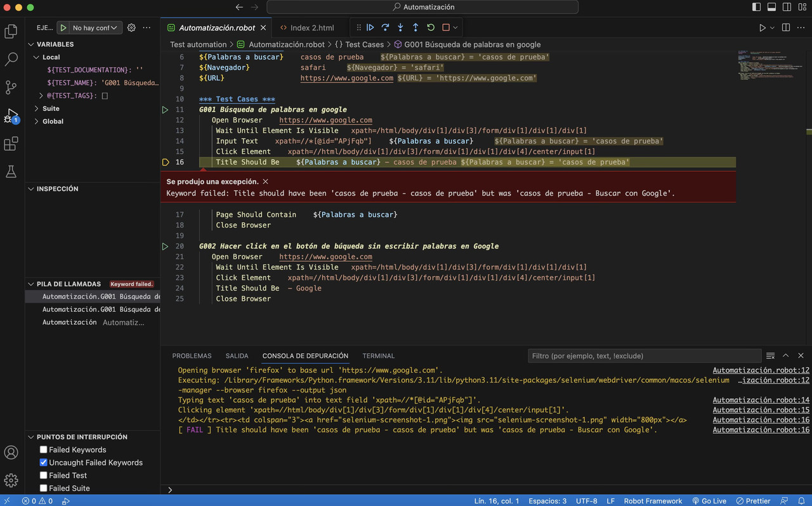Click the debug console filter field
812x506 pixels.
pos(644,356)
